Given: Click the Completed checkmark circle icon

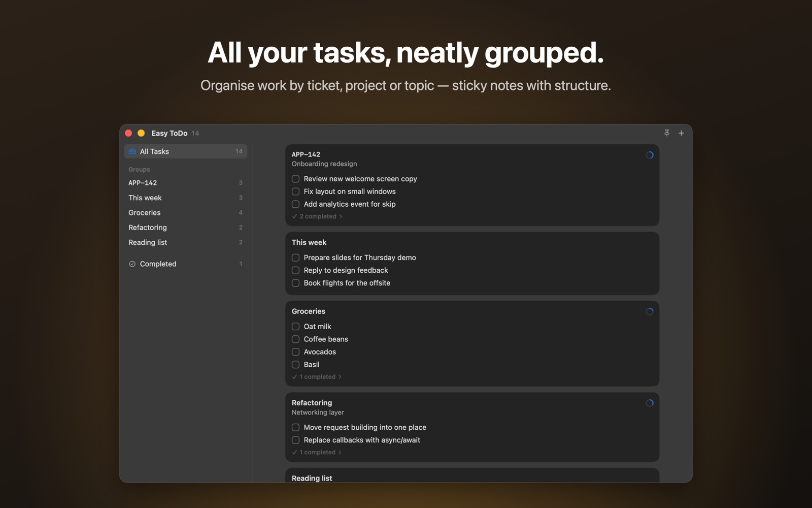Looking at the screenshot, I should [x=132, y=264].
